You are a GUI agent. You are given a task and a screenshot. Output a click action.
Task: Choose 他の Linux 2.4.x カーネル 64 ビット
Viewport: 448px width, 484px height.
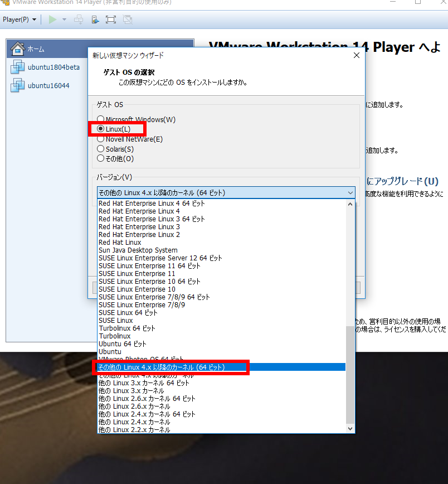(222, 414)
